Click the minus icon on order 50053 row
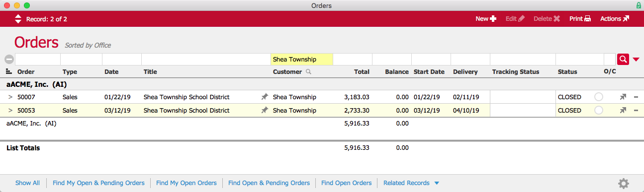The width and height of the screenshot is (644, 192). (636, 111)
